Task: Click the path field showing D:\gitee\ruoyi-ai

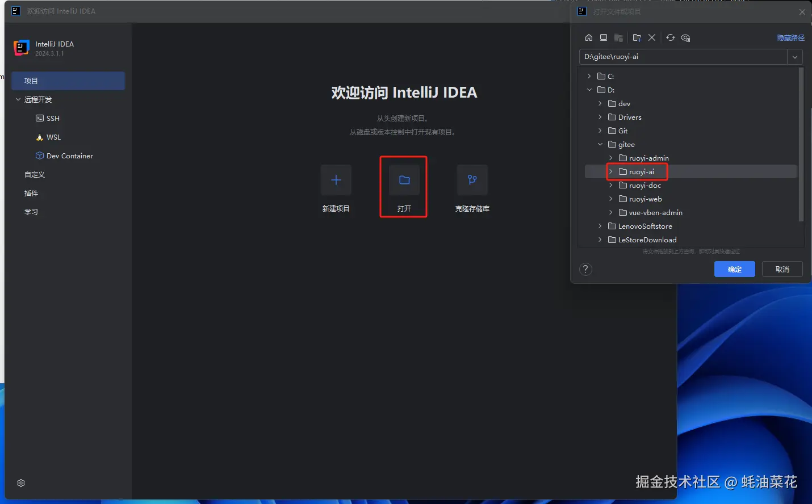Action: [683, 57]
